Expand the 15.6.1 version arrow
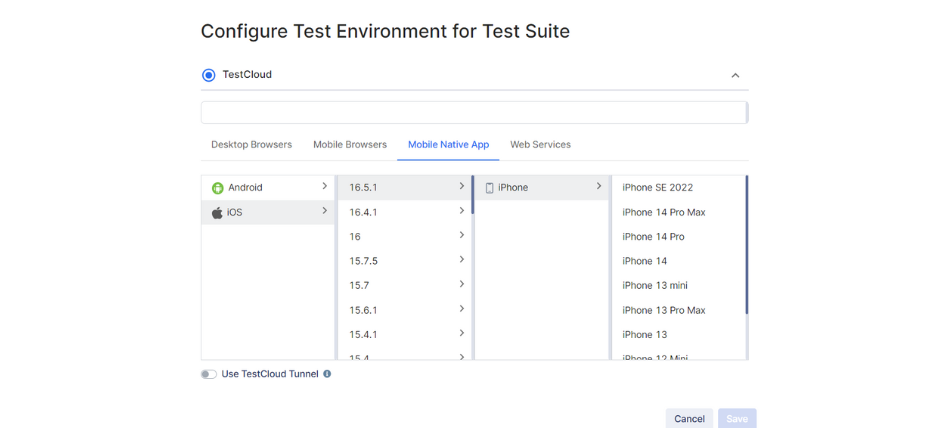This screenshot has height=428, width=950. (462, 309)
